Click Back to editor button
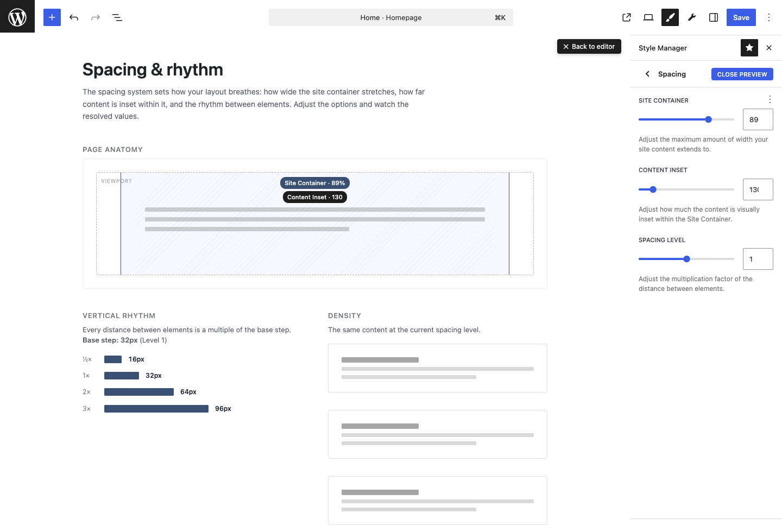 589,47
